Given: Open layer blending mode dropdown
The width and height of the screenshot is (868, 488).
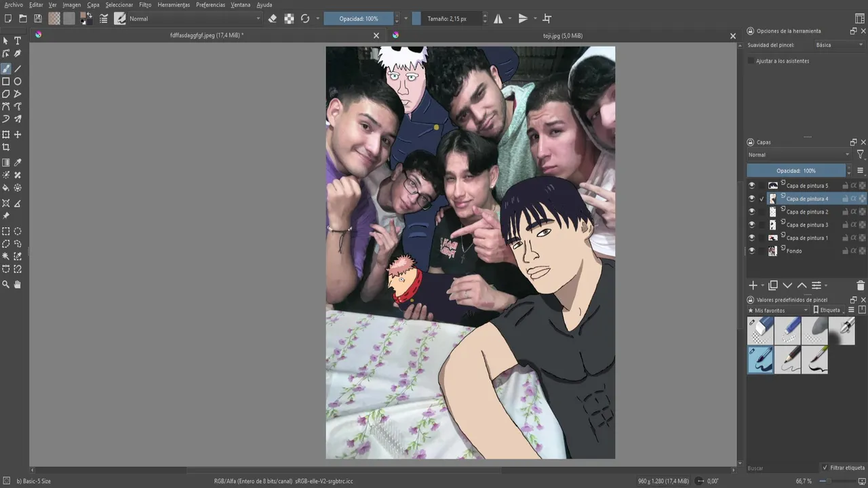Looking at the screenshot, I should click(x=799, y=155).
